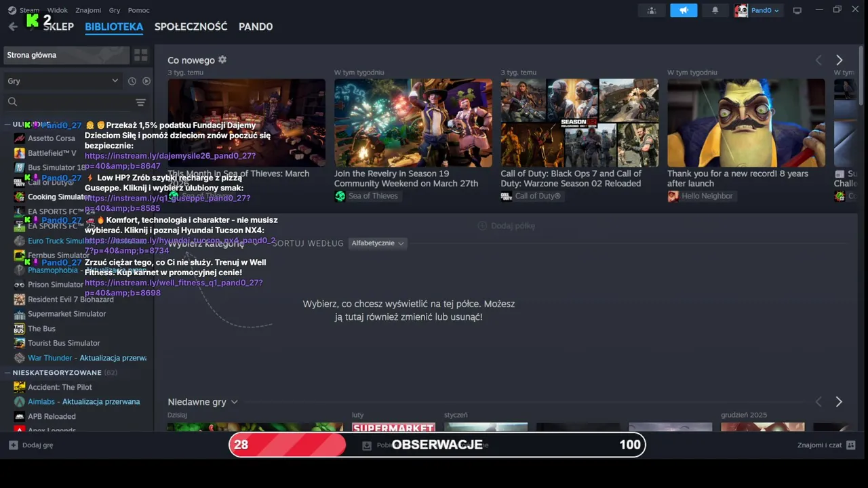Click the Battlefield V game icon
The height and width of the screenshot is (488, 868).
20,153
